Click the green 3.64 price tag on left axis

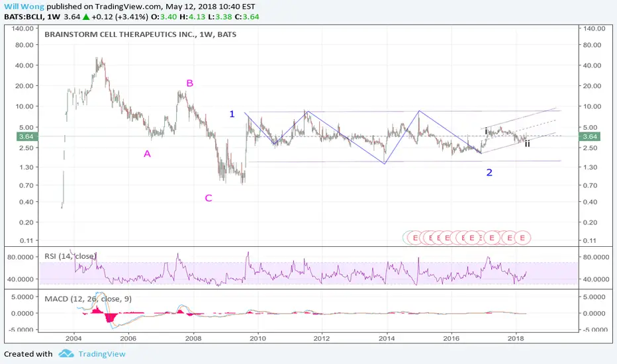click(26, 136)
